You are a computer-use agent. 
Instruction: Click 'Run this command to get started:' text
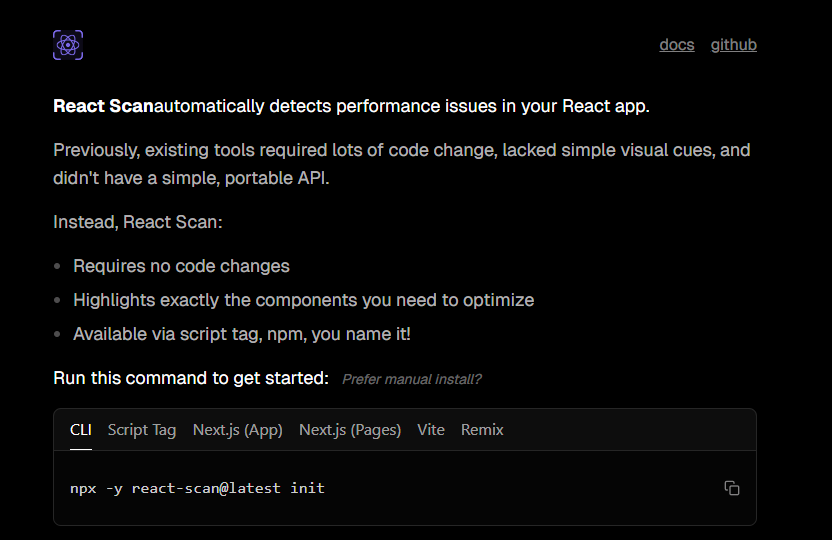click(191, 378)
